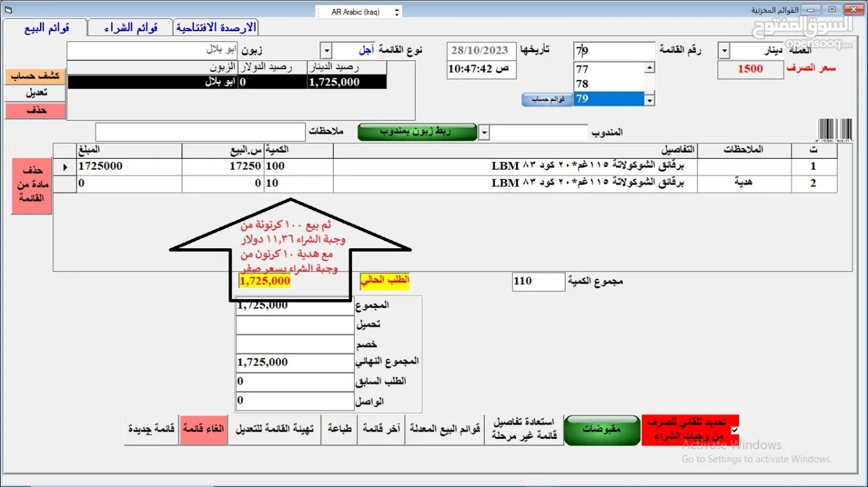Click the التفاصيل cell of row 2
Image resolution: width=868 pixels, height=487 pixels.
[x=515, y=183]
